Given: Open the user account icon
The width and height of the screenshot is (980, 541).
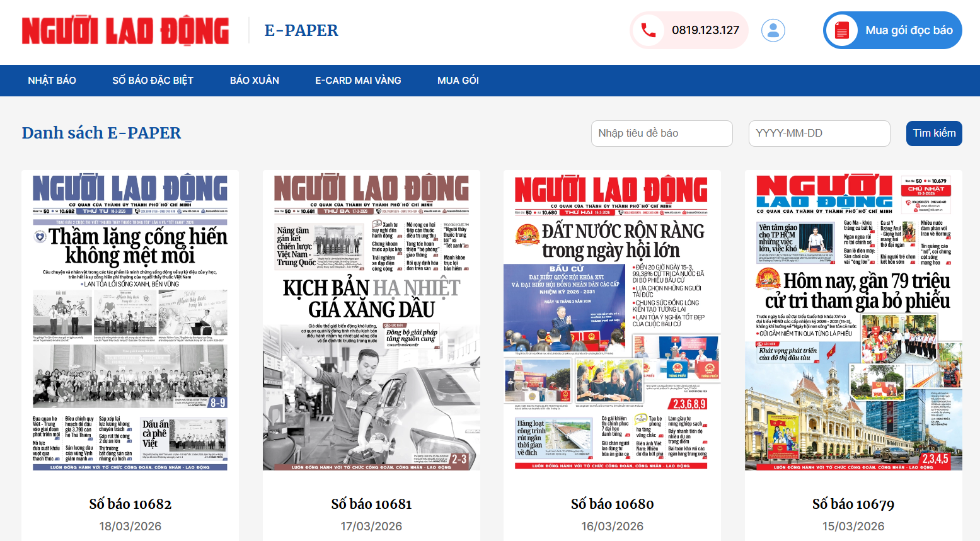Looking at the screenshot, I should 773,31.
